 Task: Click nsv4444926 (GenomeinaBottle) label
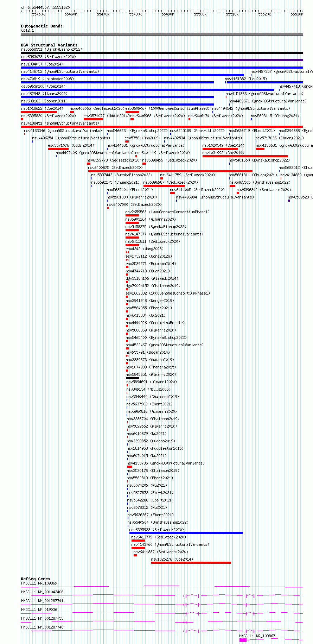tap(155, 323)
